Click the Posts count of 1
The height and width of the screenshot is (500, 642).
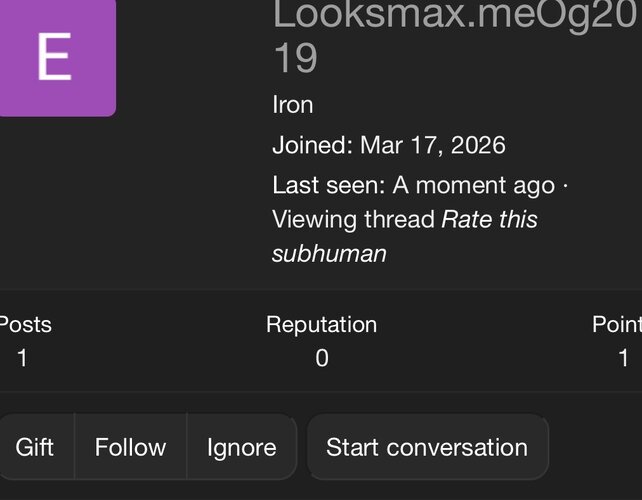[x=23, y=358]
